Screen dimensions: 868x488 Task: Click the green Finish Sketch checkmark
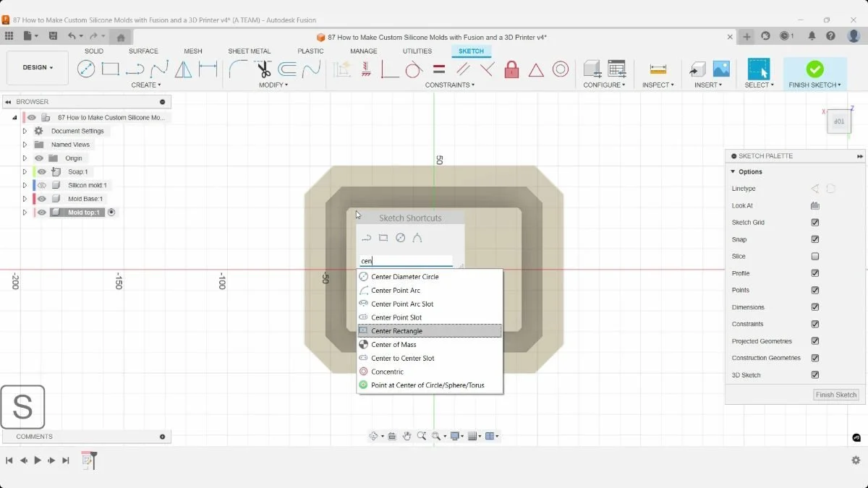(x=815, y=69)
